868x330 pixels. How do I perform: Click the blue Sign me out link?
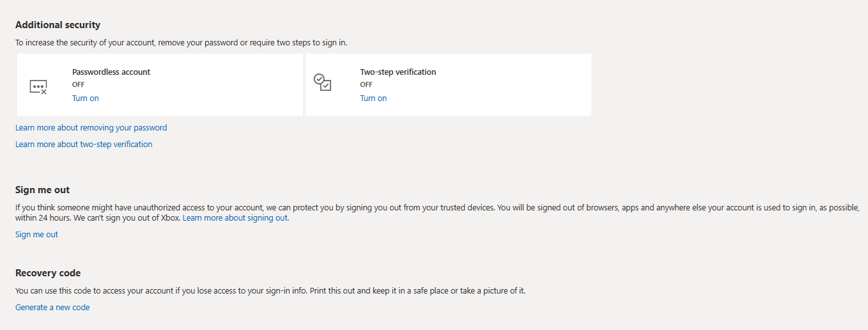click(x=36, y=235)
